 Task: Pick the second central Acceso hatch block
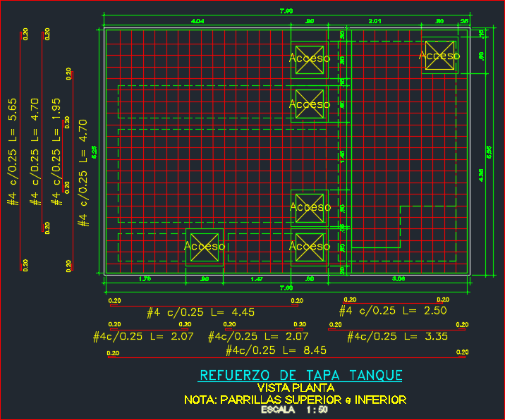(310, 104)
